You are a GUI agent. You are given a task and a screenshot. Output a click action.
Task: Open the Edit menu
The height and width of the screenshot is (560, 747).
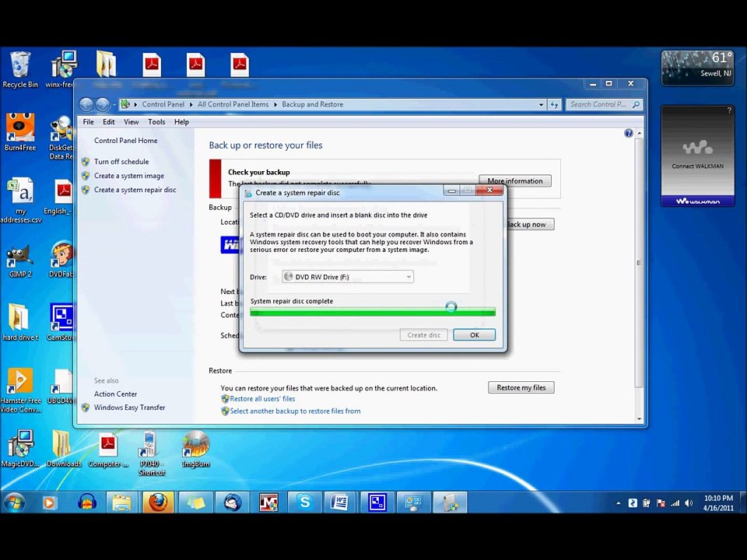point(109,122)
